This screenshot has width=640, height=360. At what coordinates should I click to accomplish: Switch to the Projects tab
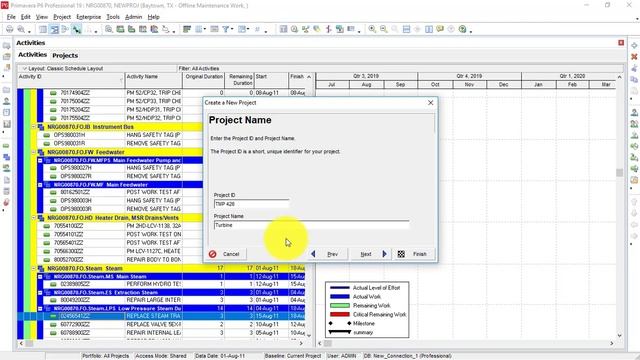[x=65, y=55]
